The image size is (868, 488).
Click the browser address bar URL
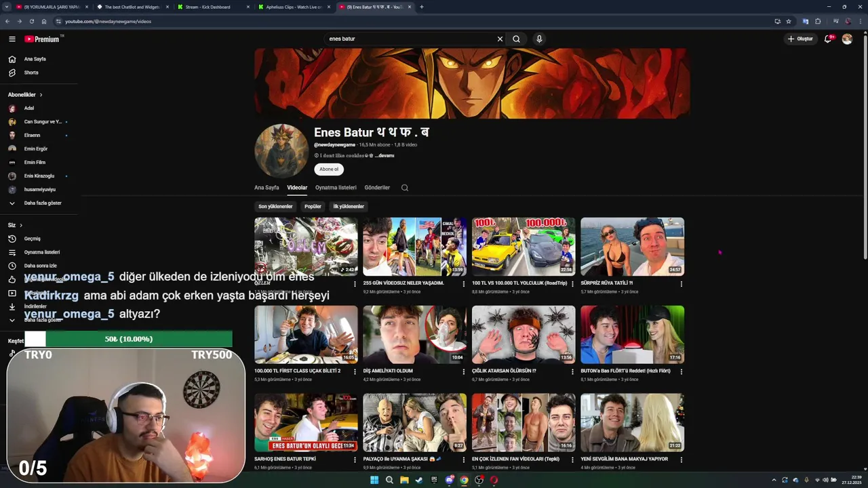(108, 21)
